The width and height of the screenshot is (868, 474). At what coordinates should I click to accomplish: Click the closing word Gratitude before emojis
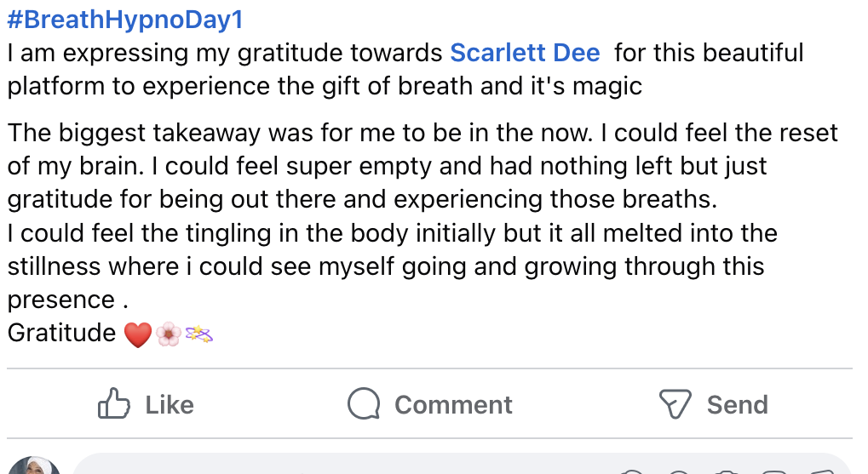click(61, 333)
